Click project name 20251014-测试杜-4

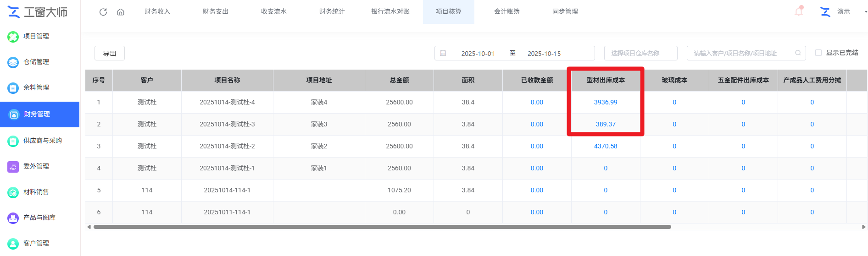(227, 102)
